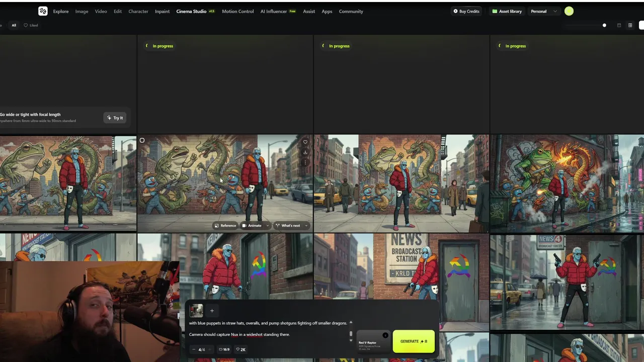Change the 16:9 aspect ratio setting
Viewport: 644px width, 362px height.
[x=224, y=349]
